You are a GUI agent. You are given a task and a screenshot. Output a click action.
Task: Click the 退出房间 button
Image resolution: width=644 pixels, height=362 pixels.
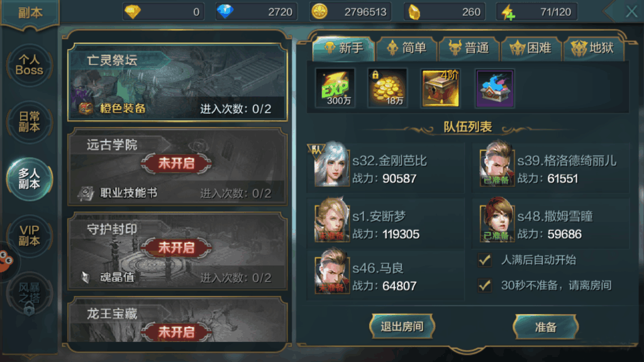tap(402, 327)
